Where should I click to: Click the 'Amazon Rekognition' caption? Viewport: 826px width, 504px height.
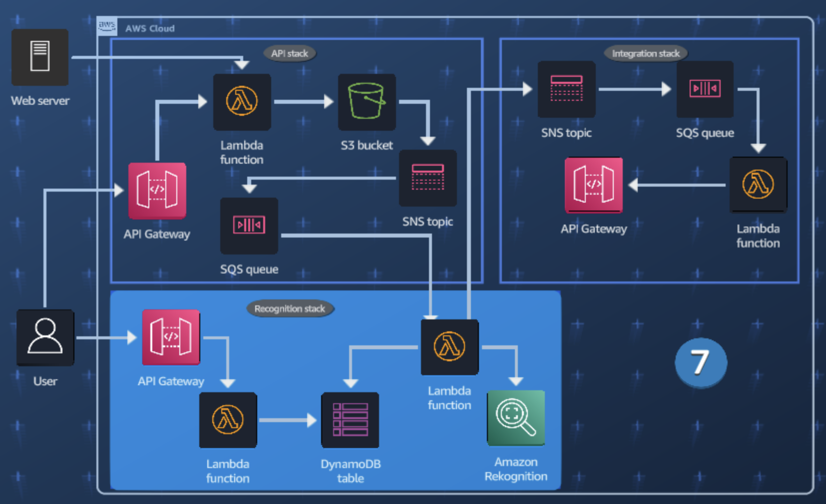click(x=516, y=469)
